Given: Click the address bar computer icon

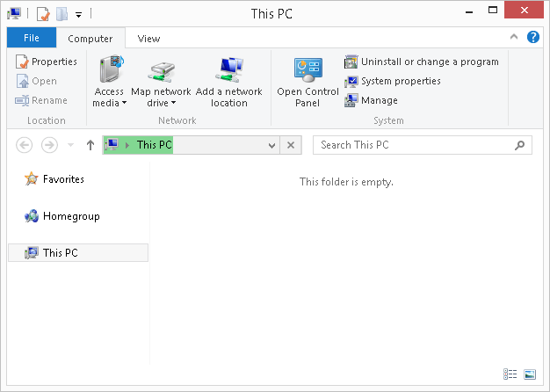Looking at the screenshot, I should pyautogui.click(x=112, y=145).
